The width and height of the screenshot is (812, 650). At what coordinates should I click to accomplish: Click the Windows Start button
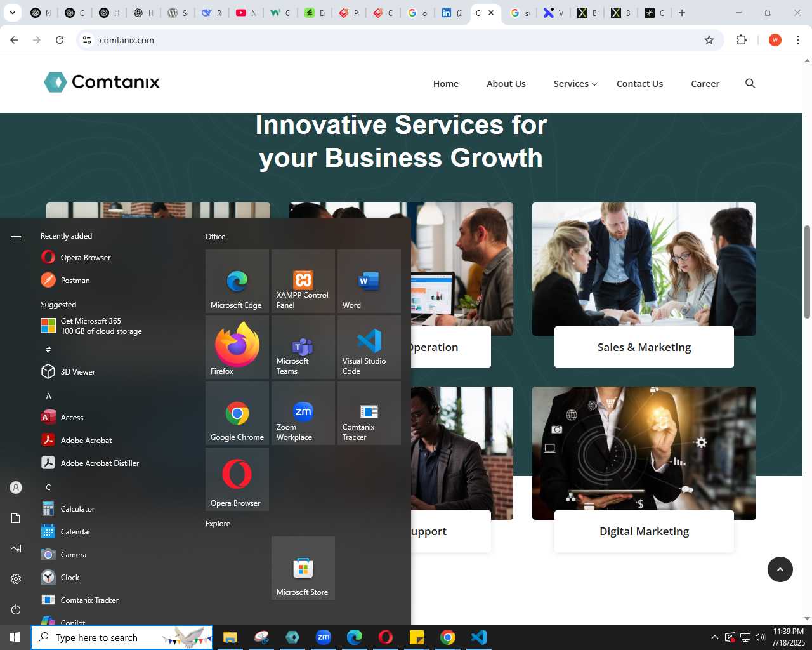[x=15, y=637]
